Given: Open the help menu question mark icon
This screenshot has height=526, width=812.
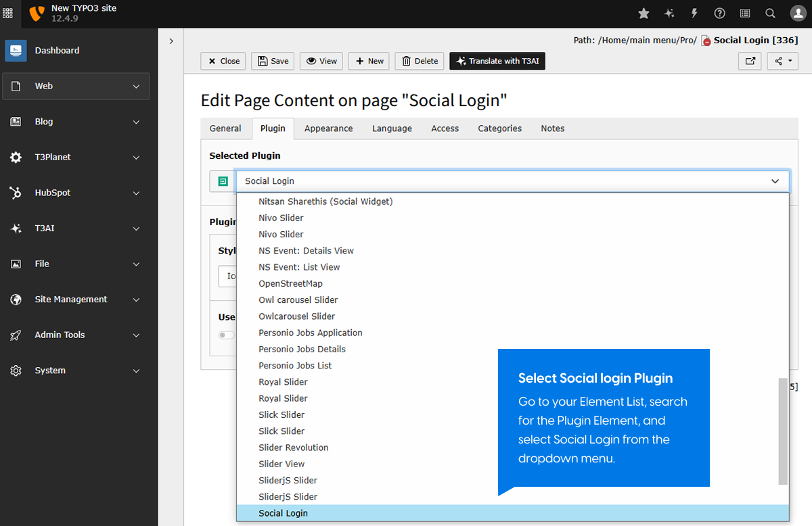Looking at the screenshot, I should (x=719, y=13).
